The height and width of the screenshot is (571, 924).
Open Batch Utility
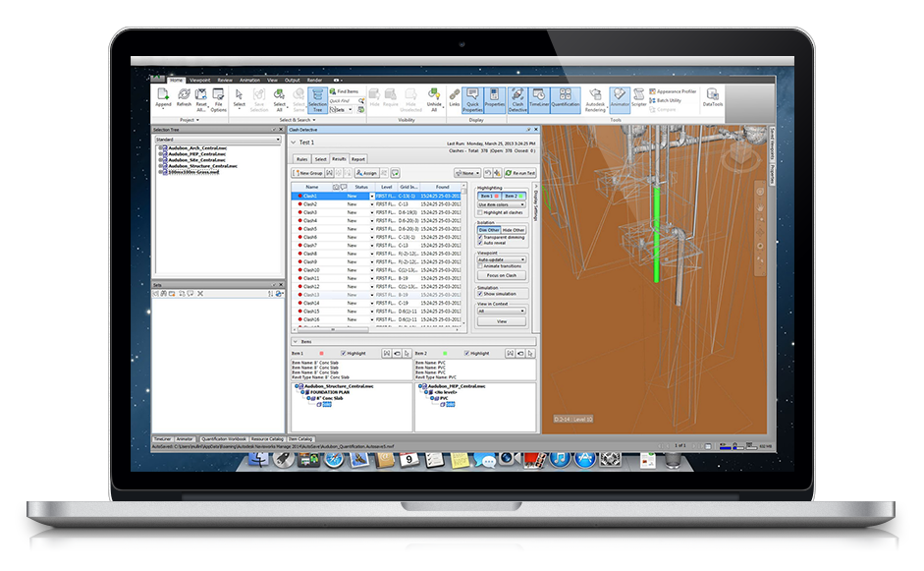[666, 100]
